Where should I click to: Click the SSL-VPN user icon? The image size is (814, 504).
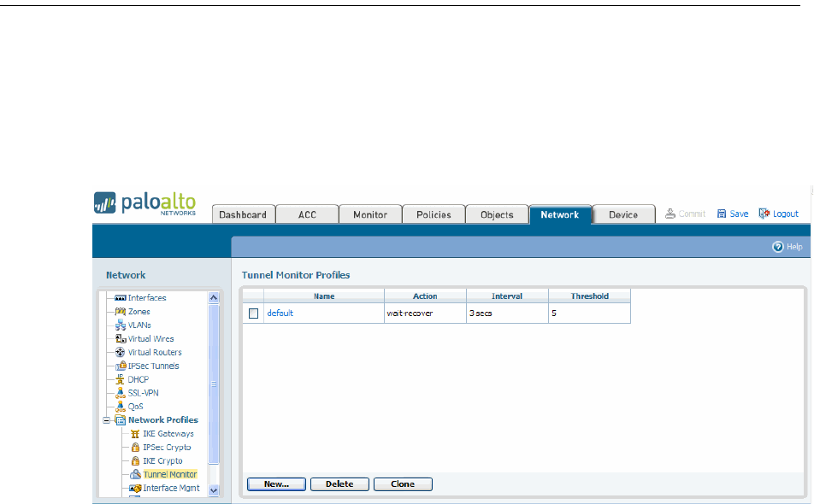click(x=120, y=393)
